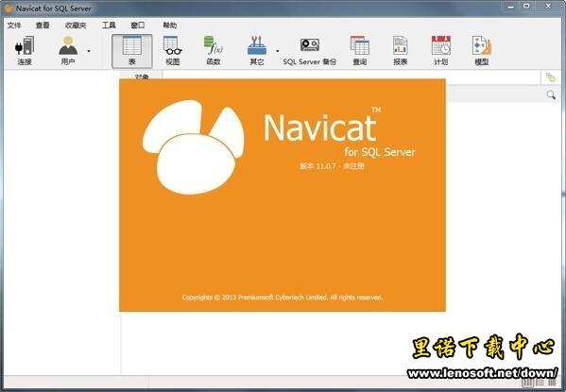Maximize the Navicat for SQL Server window
566x392 pixels.
click(x=526, y=6)
